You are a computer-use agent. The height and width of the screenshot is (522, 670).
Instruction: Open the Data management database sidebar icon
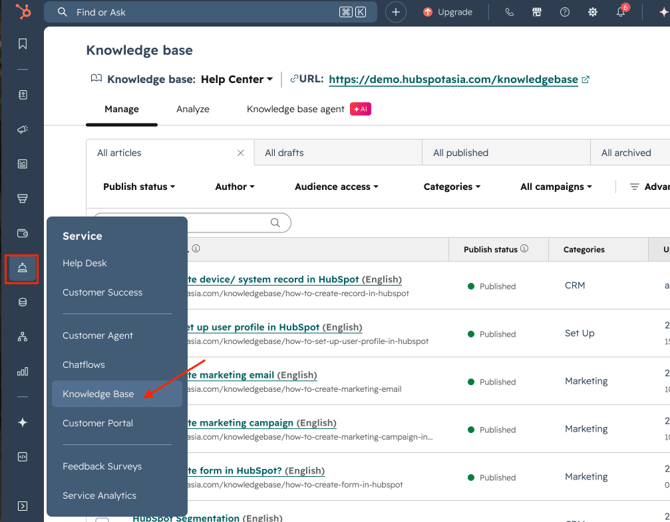[23, 302]
